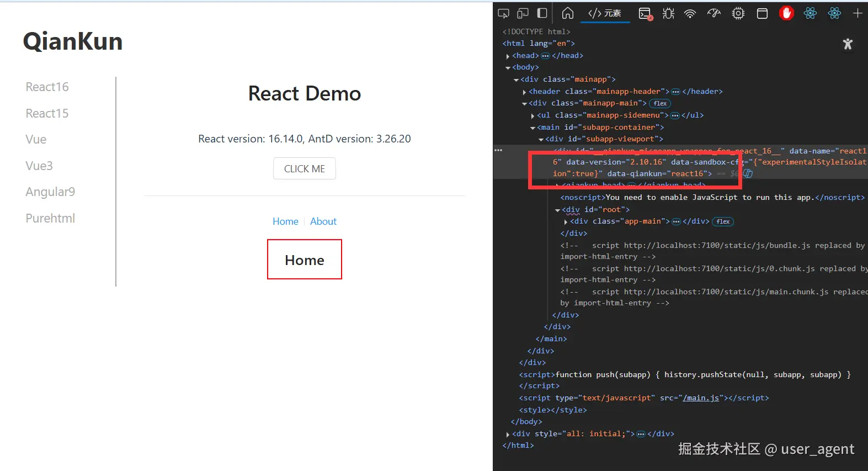The width and height of the screenshot is (868, 471).
Task: Open the DevTools Welcome home tab
Action: coord(568,13)
